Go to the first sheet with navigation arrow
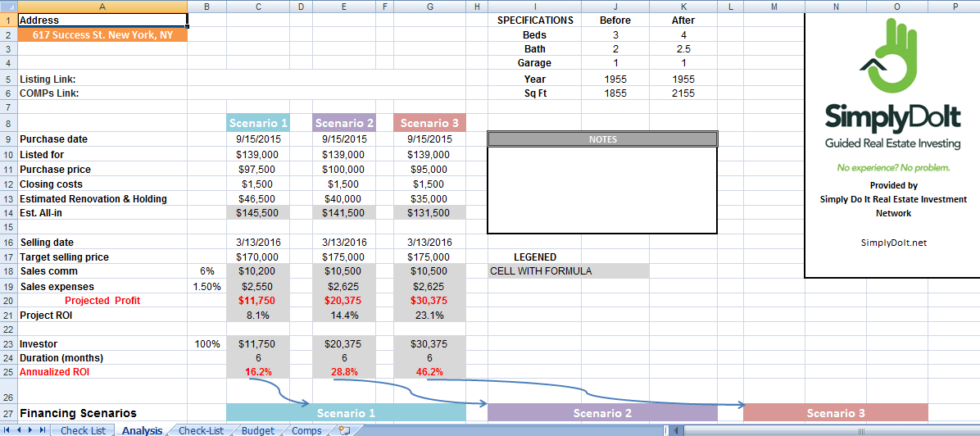 (x=7, y=430)
